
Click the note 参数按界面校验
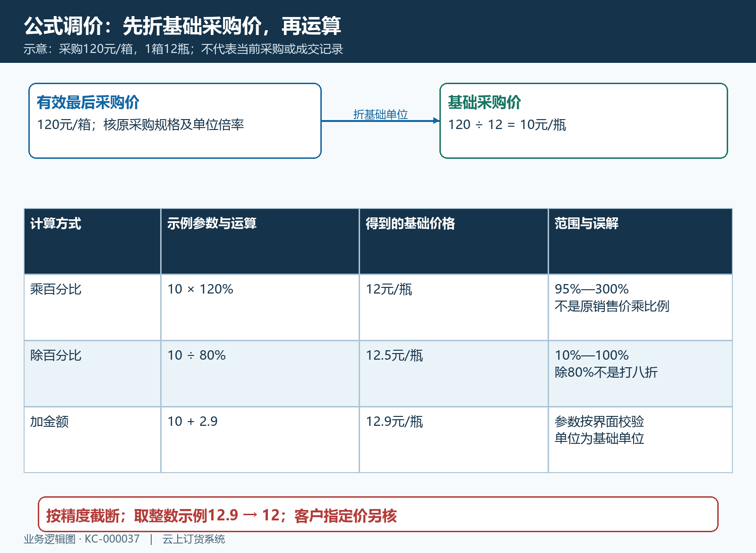[599, 422]
